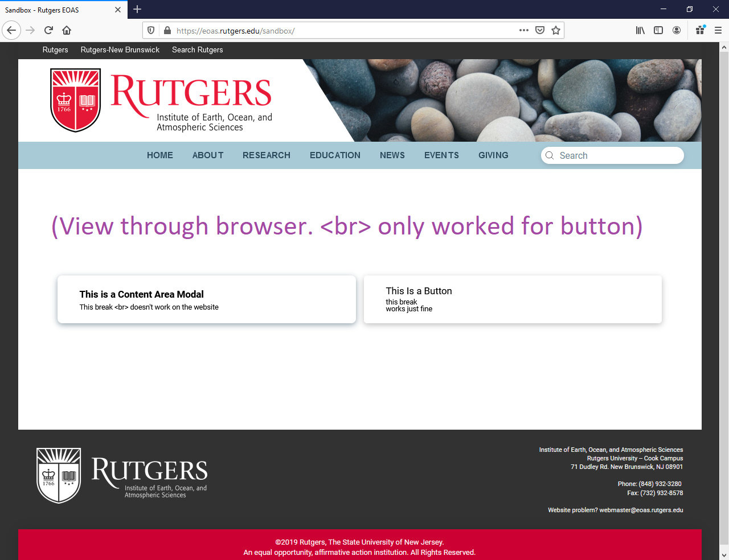Open the RESEARCH menu item

(267, 155)
